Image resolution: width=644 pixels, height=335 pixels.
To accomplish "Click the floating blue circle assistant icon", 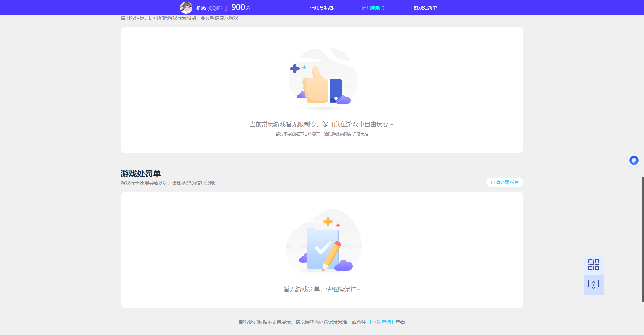I will coord(634,160).
